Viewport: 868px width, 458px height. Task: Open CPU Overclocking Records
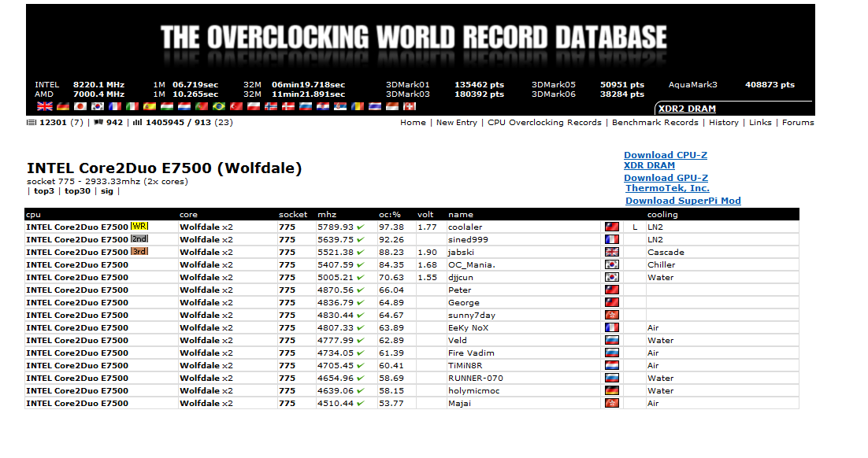(x=544, y=123)
